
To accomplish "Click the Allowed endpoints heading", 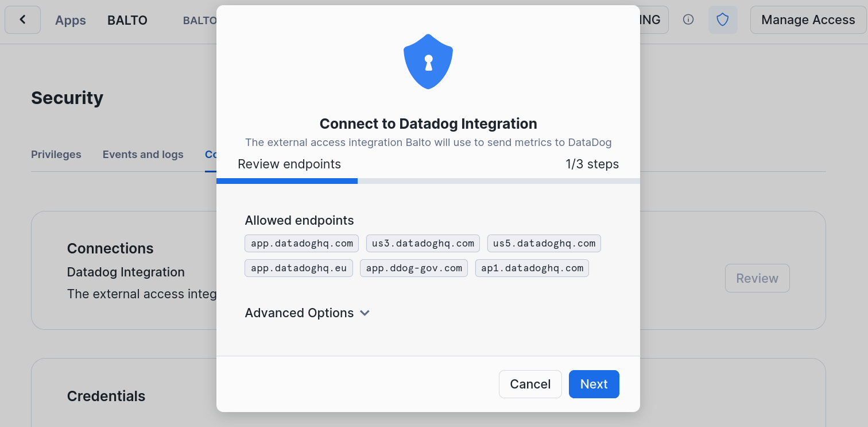I will (299, 221).
